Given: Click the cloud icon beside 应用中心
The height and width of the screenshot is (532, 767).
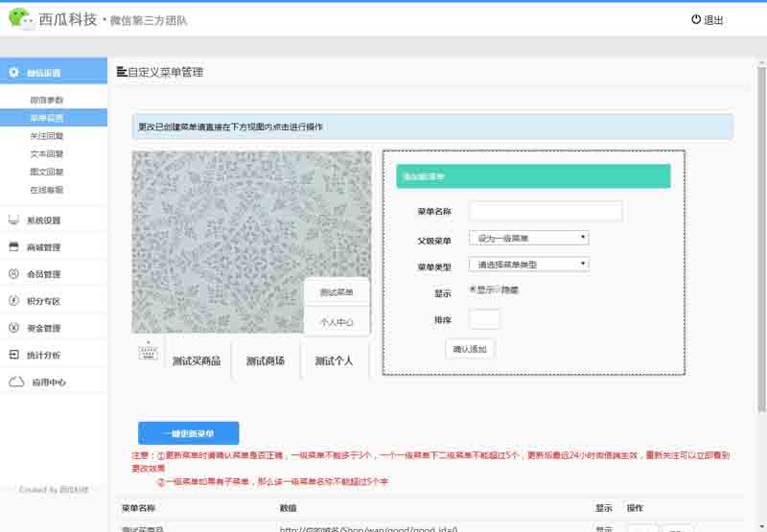Looking at the screenshot, I should click(x=16, y=382).
